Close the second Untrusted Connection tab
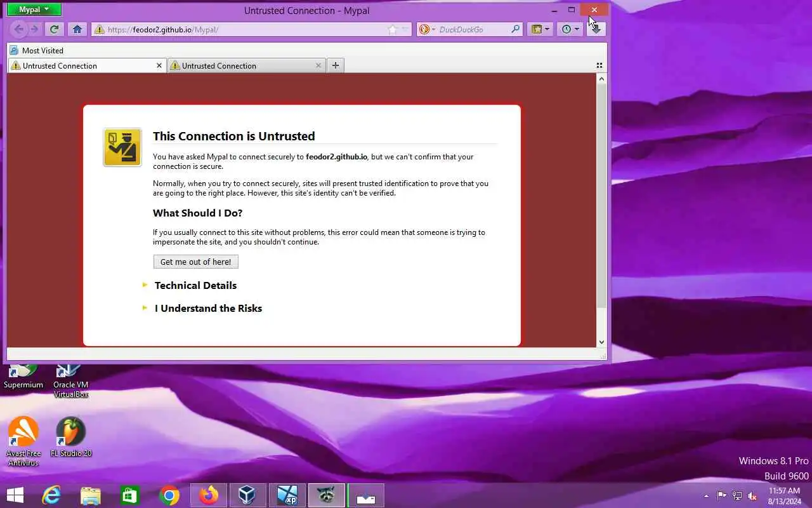This screenshot has width=812, height=508. (318, 65)
